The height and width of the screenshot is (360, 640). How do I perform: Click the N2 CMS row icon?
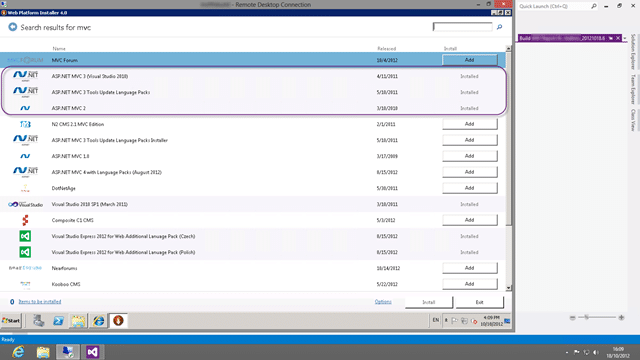25,124
